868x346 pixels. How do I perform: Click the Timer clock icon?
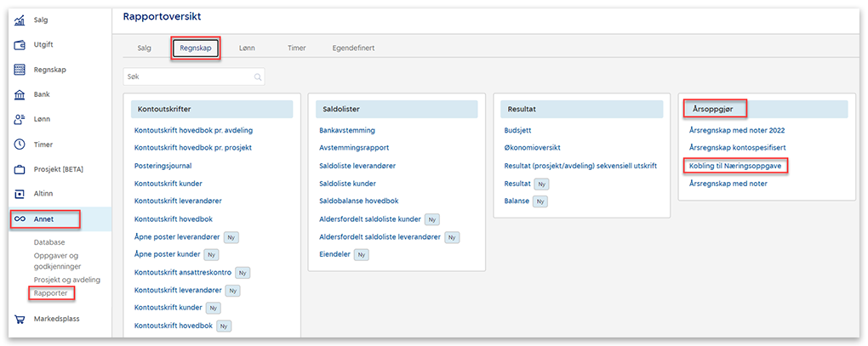pos(20,145)
